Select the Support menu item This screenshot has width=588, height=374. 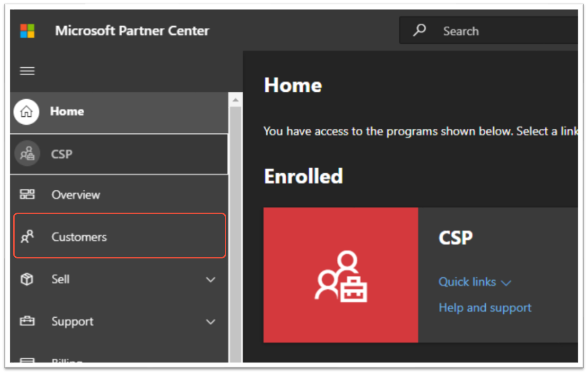click(119, 321)
